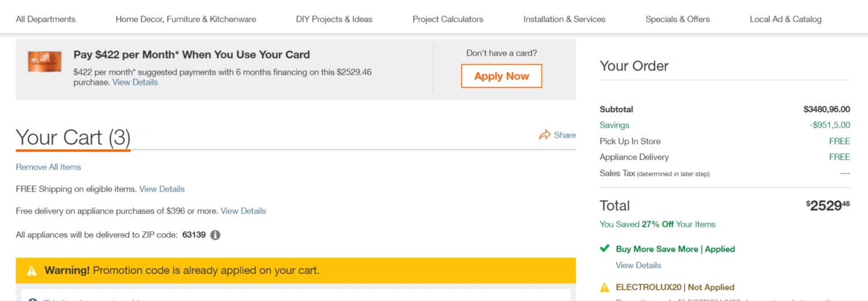Click the yellow warning triangle icon in banner
The width and height of the screenshot is (868, 301).
tap(32, 270)
